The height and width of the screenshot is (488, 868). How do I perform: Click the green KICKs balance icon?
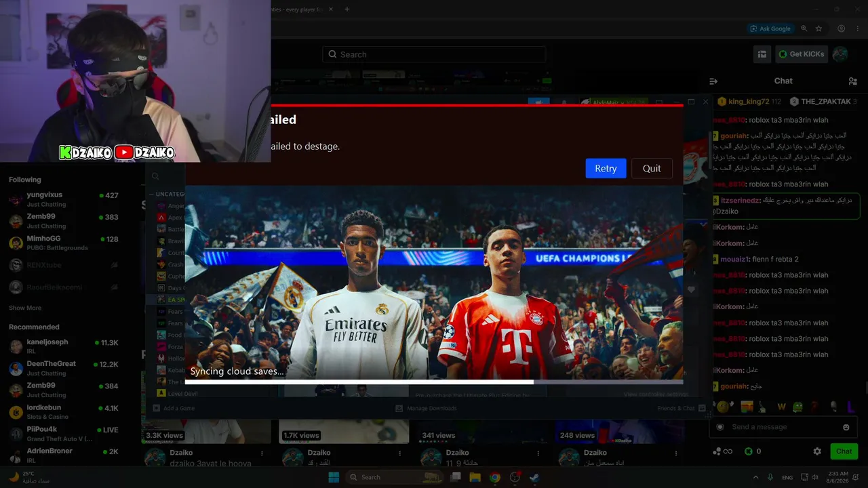[x=749, y=451]
